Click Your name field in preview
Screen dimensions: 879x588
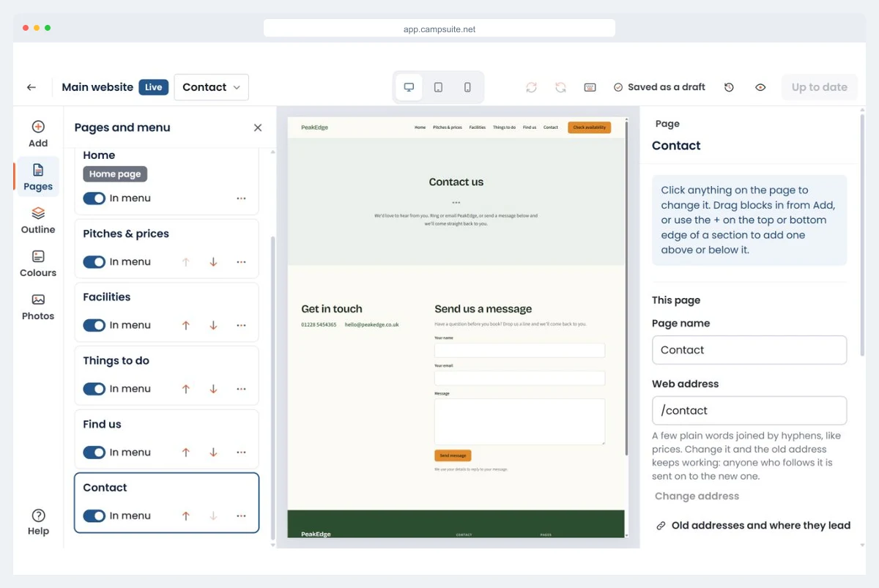[519, 350]
